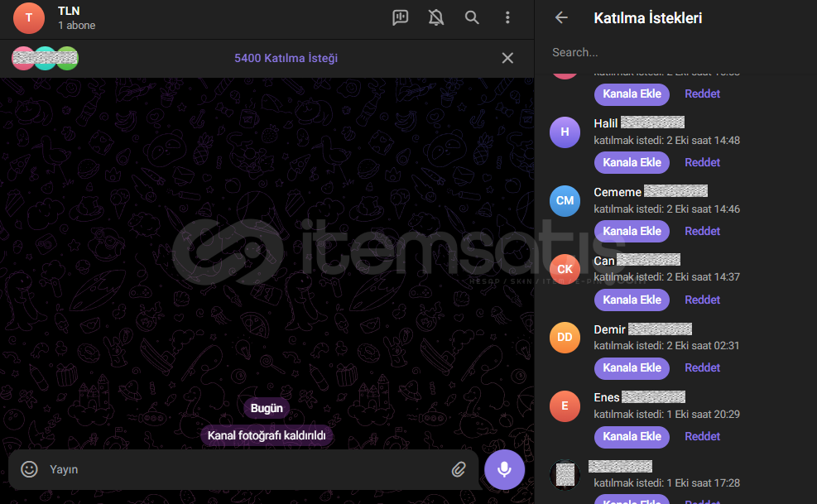Reject Enes's request using Reddet
The width and height of the screenshot is (817, 504).
coord(702,436)
